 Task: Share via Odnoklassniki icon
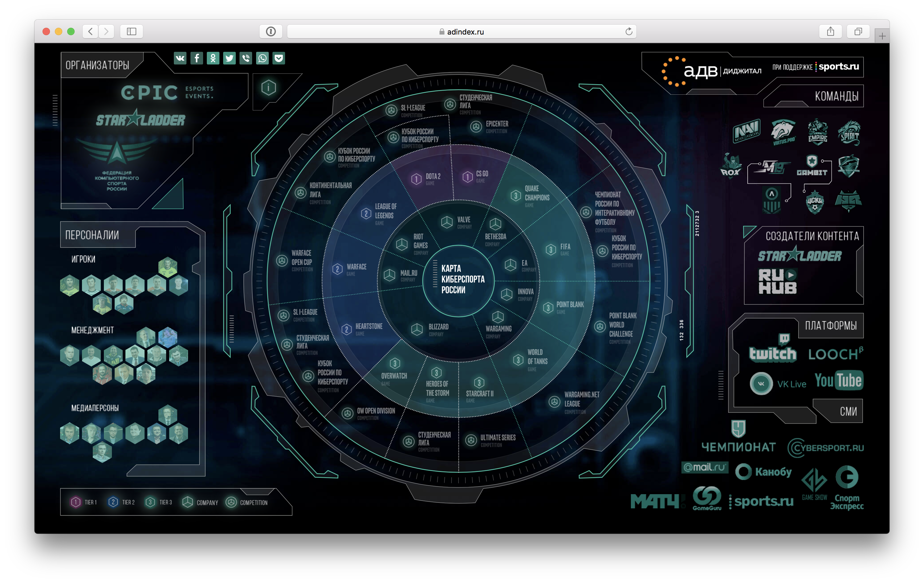click(x=213, y=58)
